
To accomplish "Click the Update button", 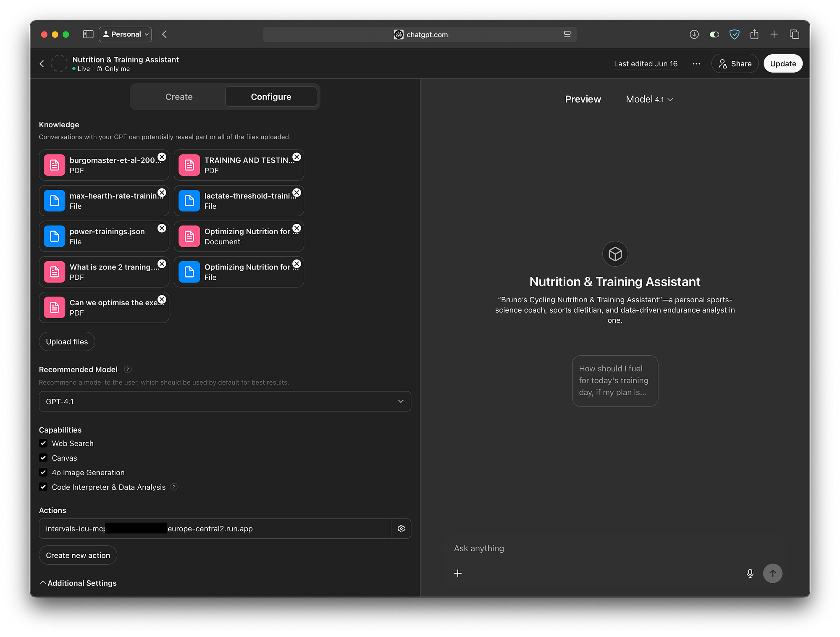I will [x=782, y=63].
